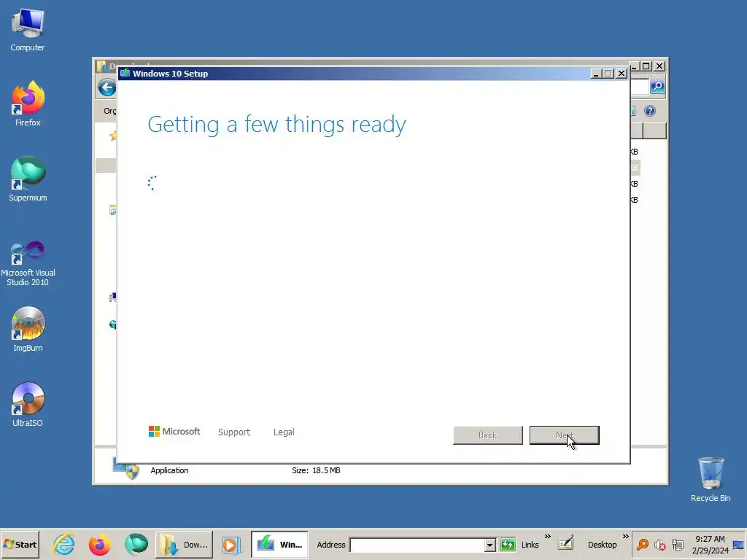Screen dimensions: 747x560
Task: Click the Explorer search magnifier button
Action: (657, 87)
